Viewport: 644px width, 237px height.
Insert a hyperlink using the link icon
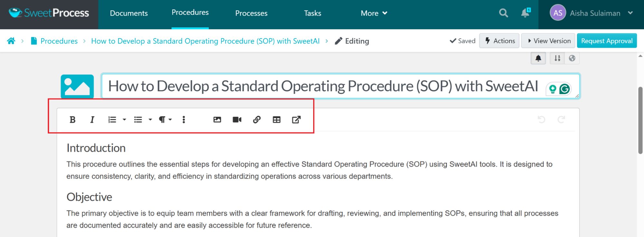point(257,120)
